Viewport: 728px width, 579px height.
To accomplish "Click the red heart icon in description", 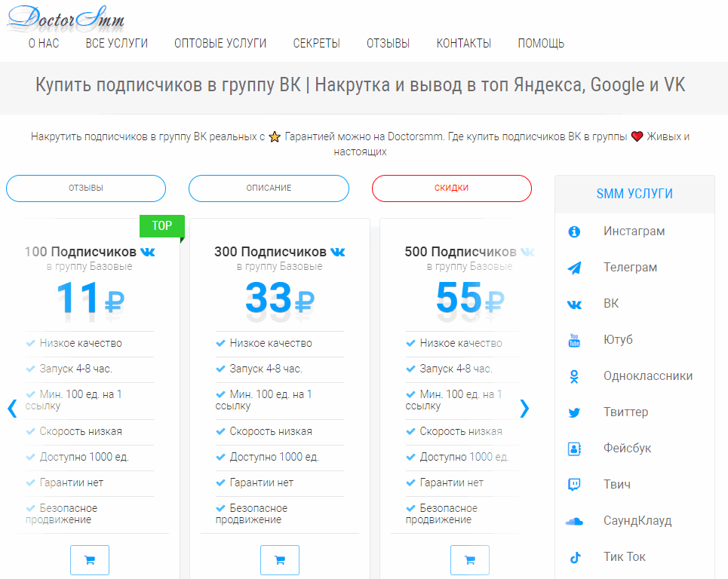I will (637, 136).
